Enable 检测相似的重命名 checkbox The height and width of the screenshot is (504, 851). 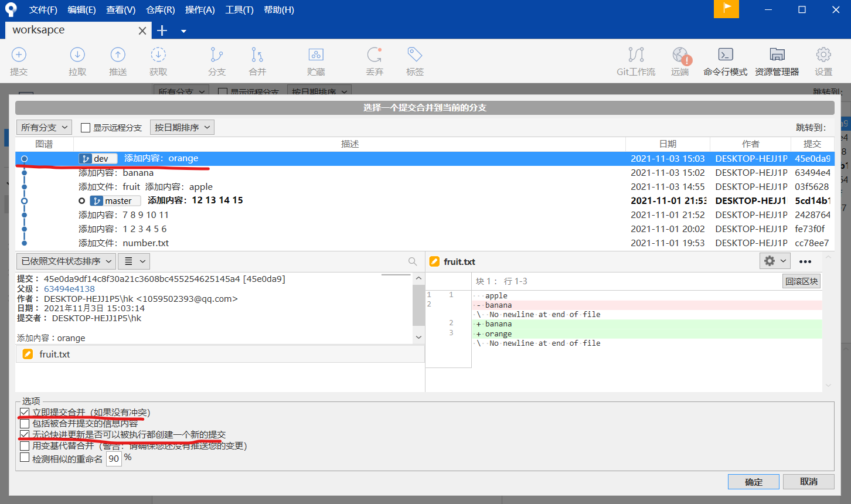(25, 458)
